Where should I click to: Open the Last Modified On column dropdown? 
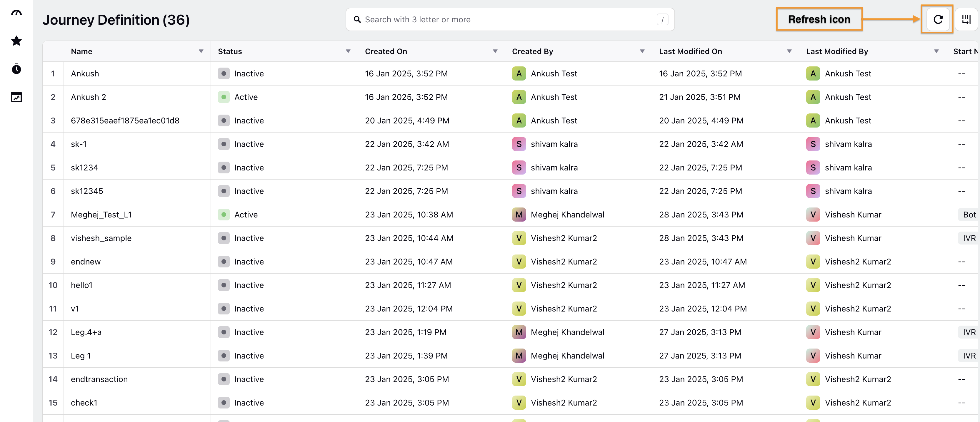(x=789, y=51)
